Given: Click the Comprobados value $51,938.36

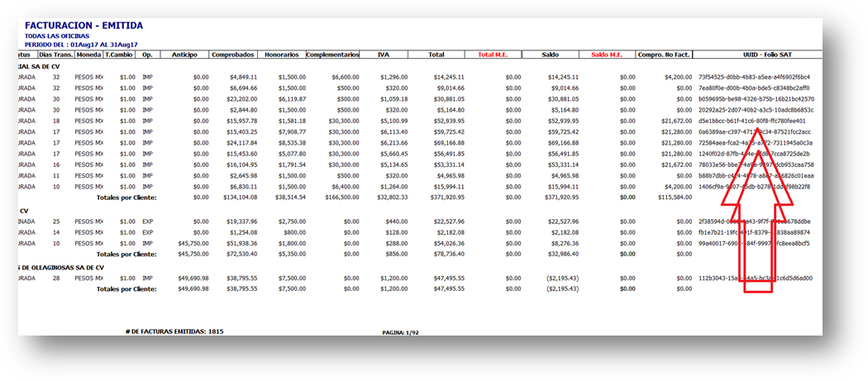Looking at the screenshot, I should (241, 243).
